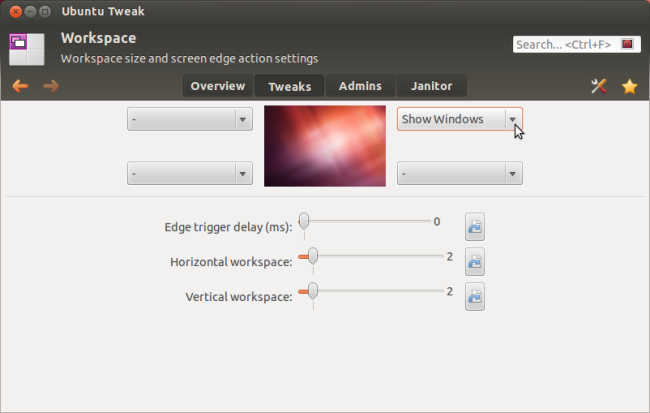Switch to the Janitor tab
Screen dimensions: 650x413
[432, 86]
